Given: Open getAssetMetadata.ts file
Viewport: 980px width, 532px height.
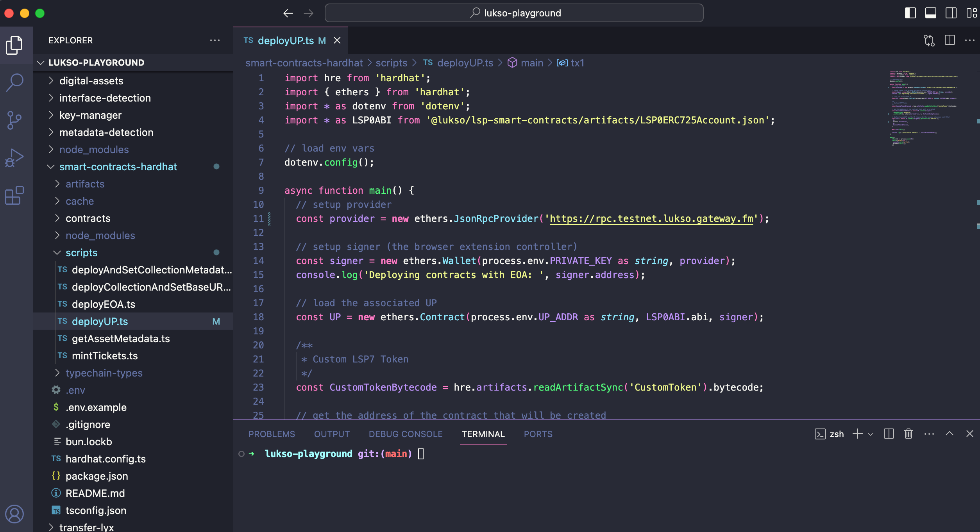Looking at the screenshot, I should click(x=133, y=339).
